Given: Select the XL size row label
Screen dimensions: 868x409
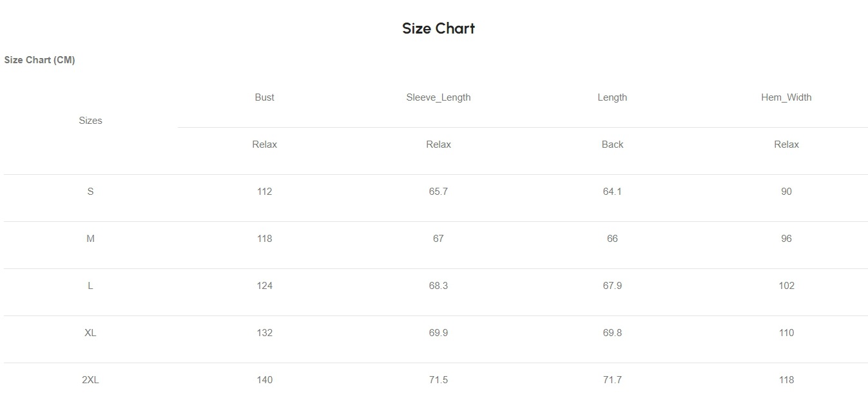Looking at the screenshot, I should coord(90,333).
